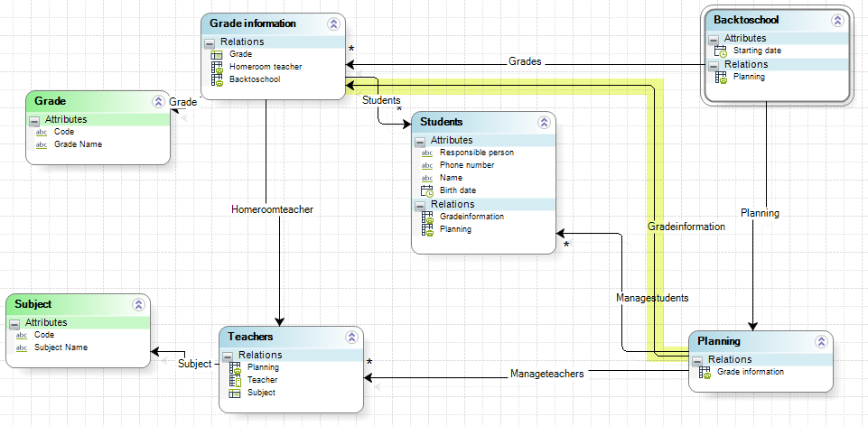868x426 pixels.
Task: Select the Responsible person attribute text
Action: coord(477,153)
